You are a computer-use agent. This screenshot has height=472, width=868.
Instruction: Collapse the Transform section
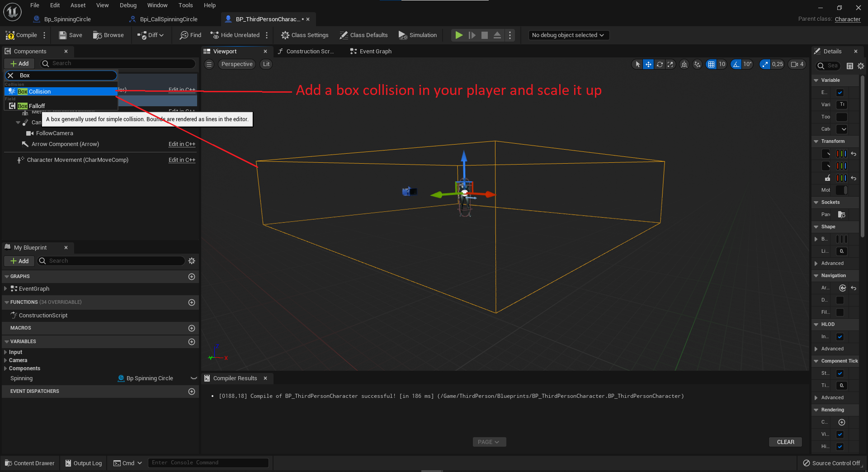[816, 142]
